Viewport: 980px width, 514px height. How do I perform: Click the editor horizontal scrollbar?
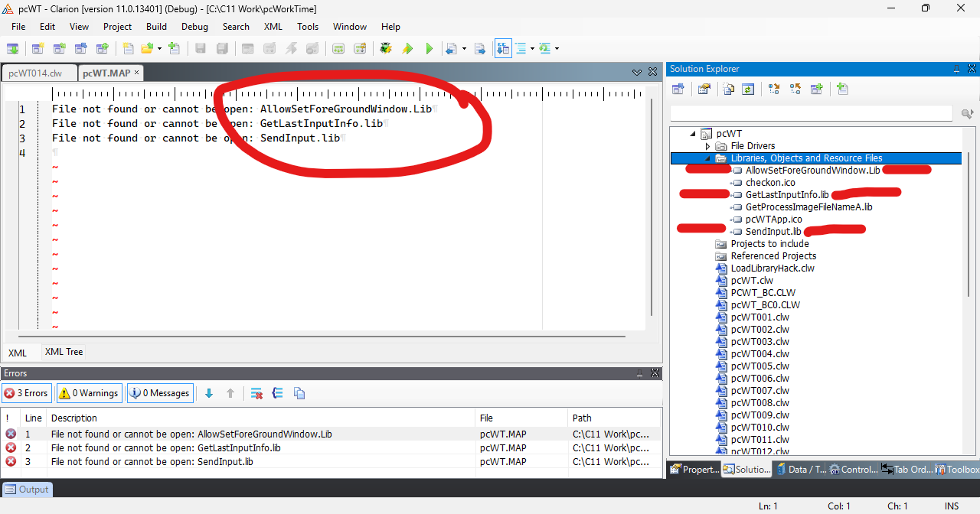point(322,336)
